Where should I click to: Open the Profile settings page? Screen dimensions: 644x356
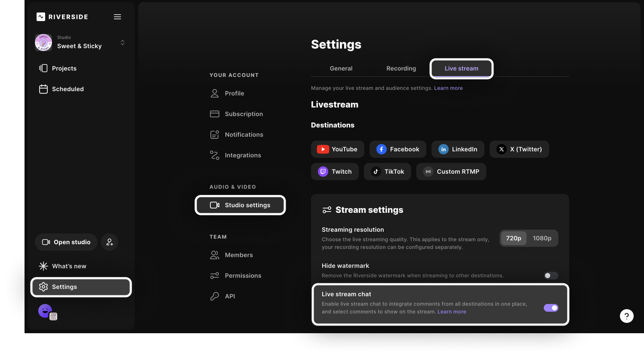tap(227, 93)
